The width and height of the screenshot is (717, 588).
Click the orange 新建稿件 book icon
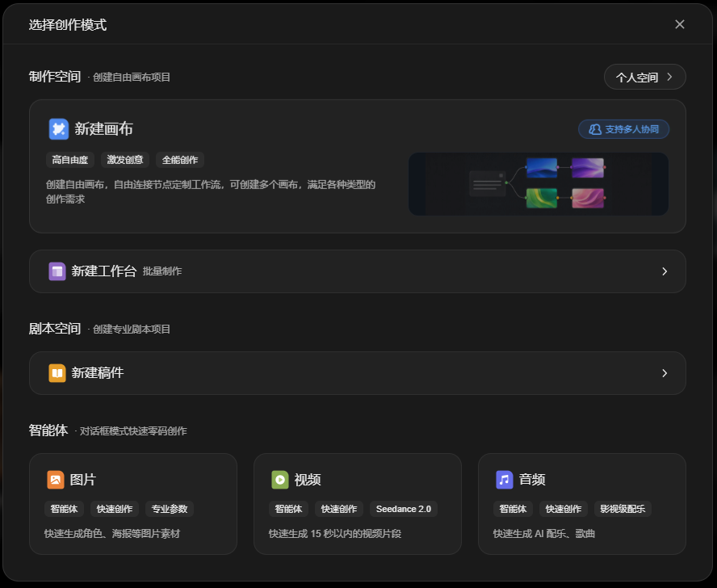57,373
